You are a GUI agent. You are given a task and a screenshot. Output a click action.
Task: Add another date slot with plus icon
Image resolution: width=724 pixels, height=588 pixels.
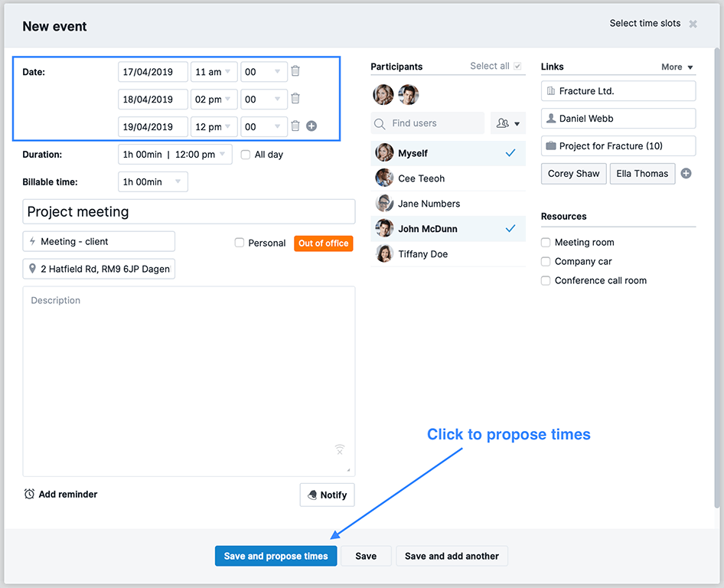[x=311, y=126]
